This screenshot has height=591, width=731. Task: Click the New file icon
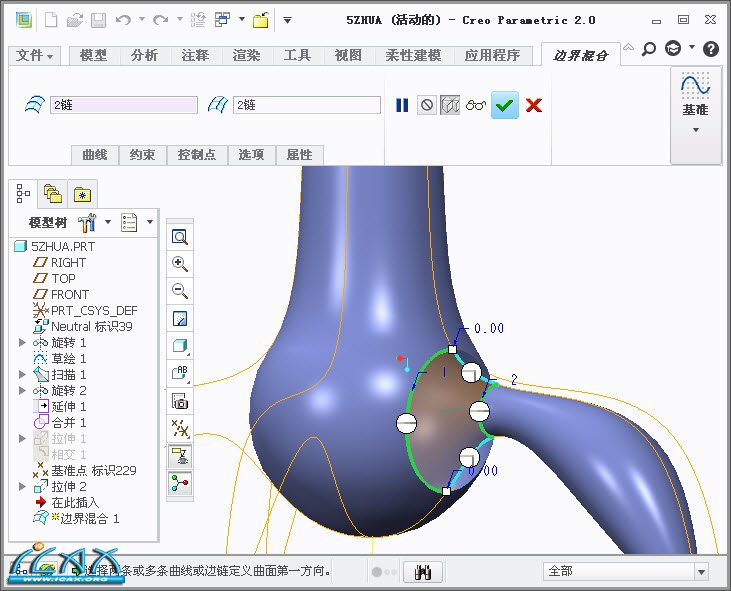click(x=51, y=20)
